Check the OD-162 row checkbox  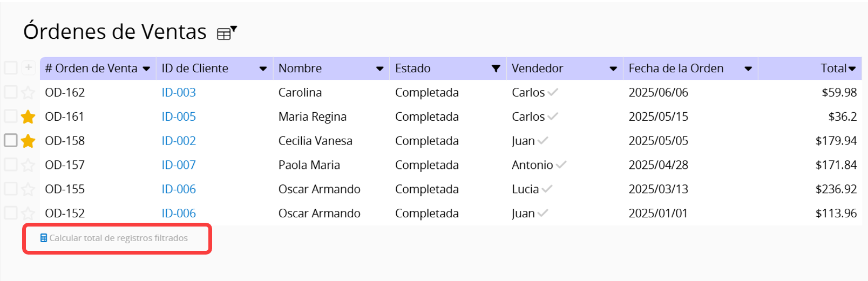pos(11,92)
